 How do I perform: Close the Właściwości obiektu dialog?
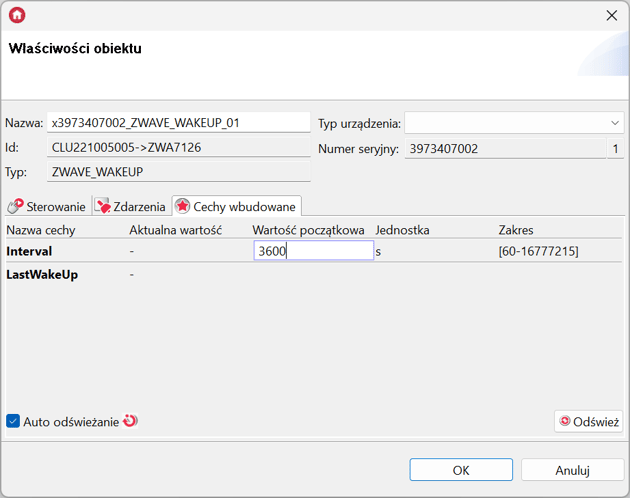(611, 15)
